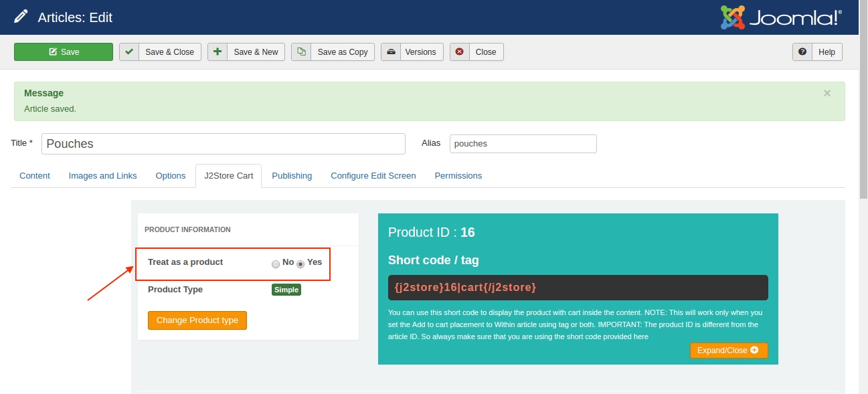The image size is (868, 394).
Task: Open article Versions history icon
Action: [x=391, y=52]
